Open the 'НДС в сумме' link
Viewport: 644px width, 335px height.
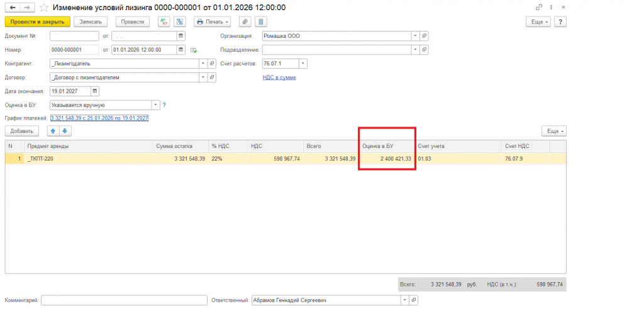tap(279, 77)
